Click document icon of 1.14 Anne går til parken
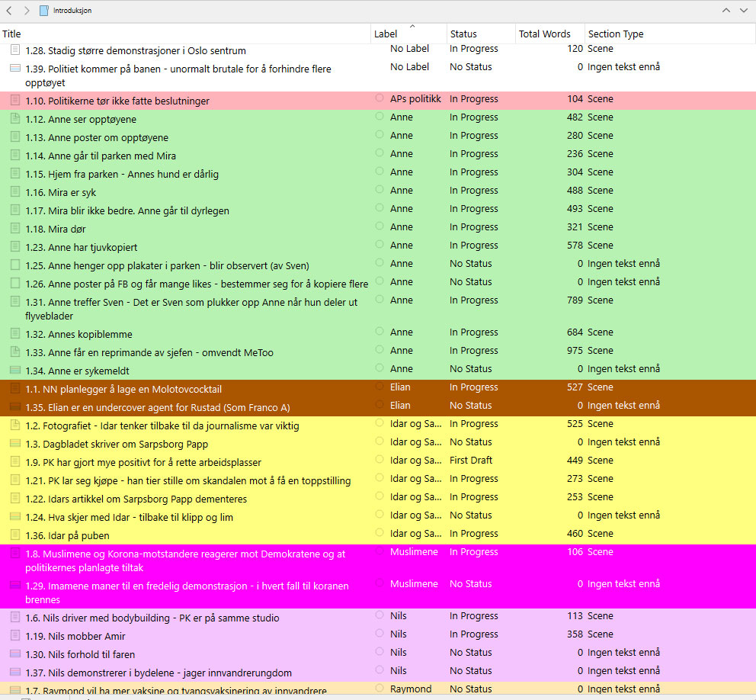This screenshot has height=700, width=756. [x=15, y=155]
